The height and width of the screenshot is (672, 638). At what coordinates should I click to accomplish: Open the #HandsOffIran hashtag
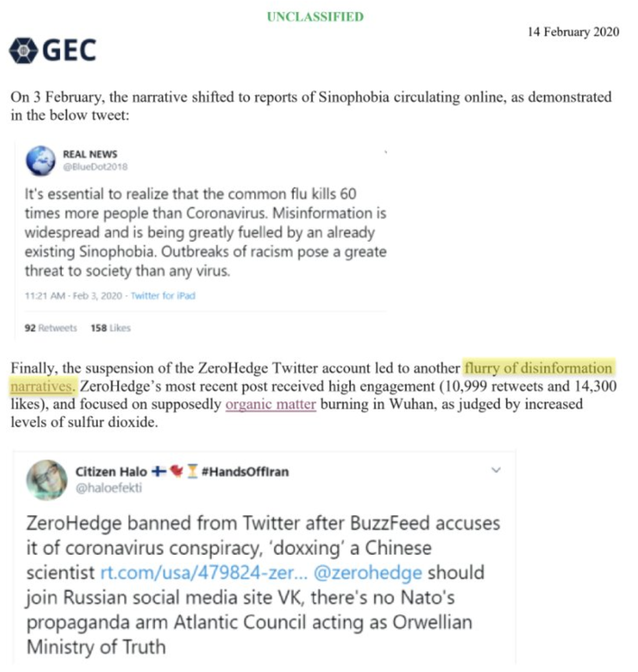coord(244,471)
